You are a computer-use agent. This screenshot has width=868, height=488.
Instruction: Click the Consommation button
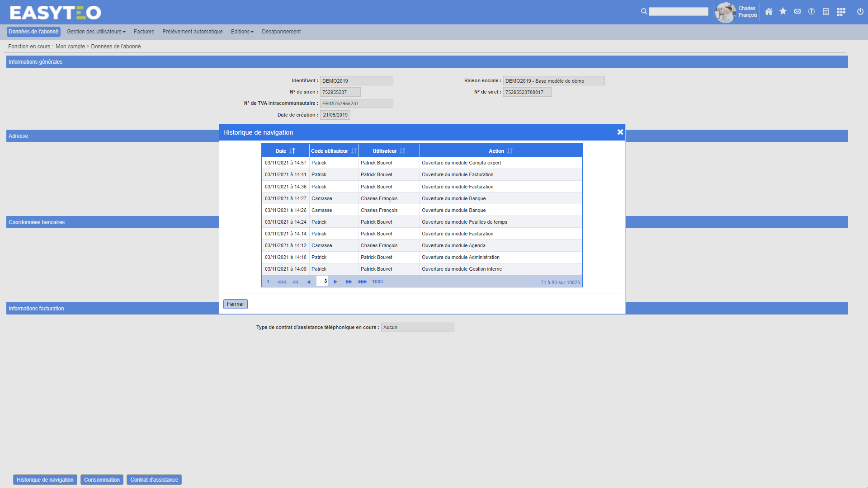pyautogui.click(x=102, y=480)
